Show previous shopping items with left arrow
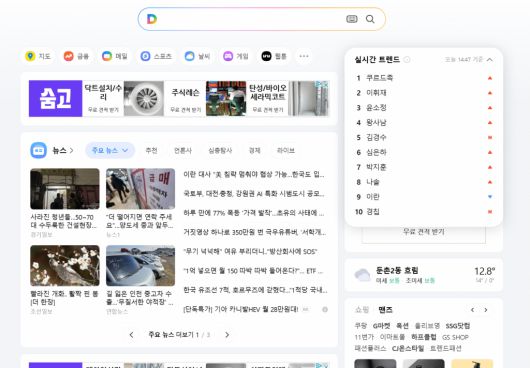The height and width of the screenshot is (368, 530). point(473,310)
